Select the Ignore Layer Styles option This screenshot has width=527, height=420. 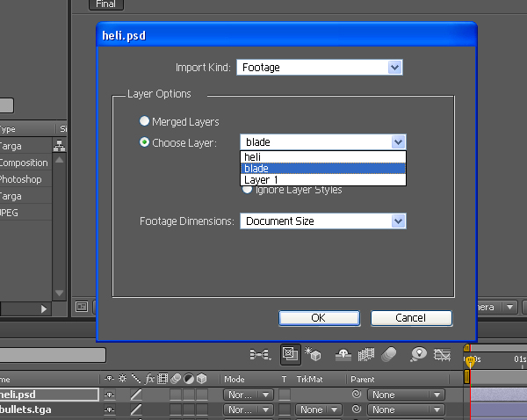click(x=247, y=190)
